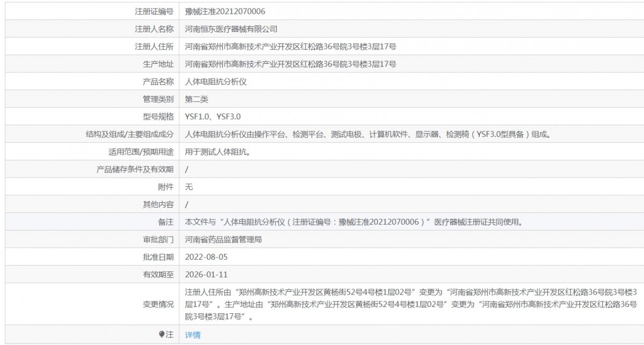
Task: Select intended use 用于测试人体阻抗。
Action: (x=217, y=152)
